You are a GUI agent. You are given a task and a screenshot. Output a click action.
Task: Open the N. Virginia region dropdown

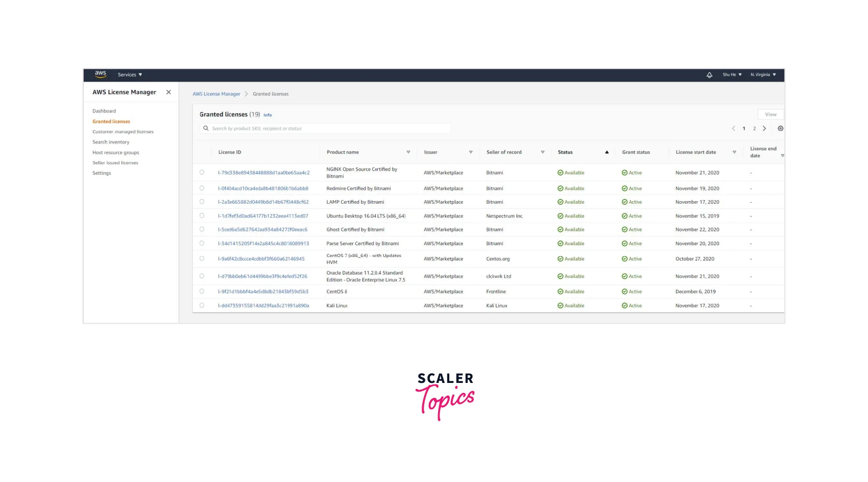click(763, 75)
